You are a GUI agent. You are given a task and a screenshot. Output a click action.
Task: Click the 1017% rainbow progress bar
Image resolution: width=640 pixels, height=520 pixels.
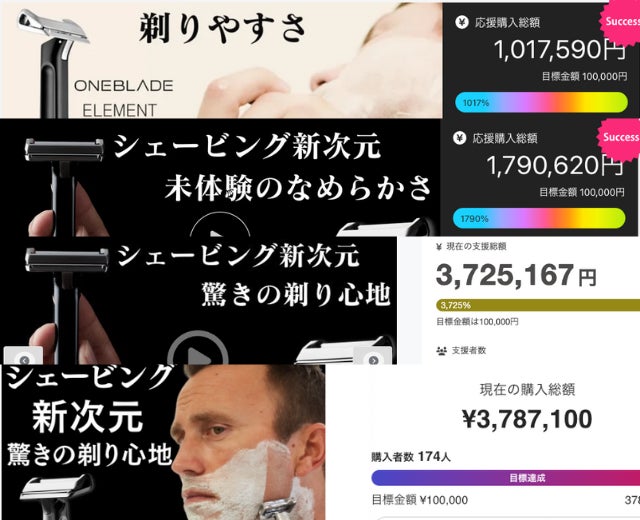click(541, 102)
